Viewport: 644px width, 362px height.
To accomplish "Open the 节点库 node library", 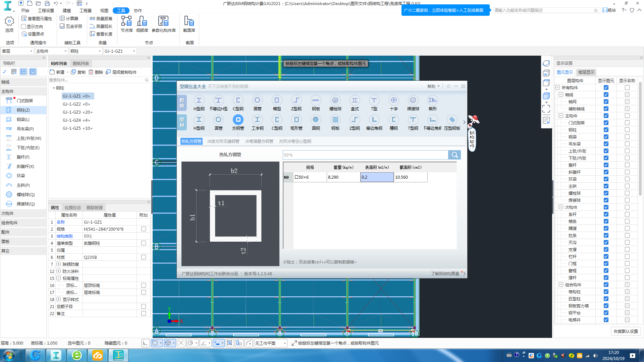I will (x=126, y=24).
